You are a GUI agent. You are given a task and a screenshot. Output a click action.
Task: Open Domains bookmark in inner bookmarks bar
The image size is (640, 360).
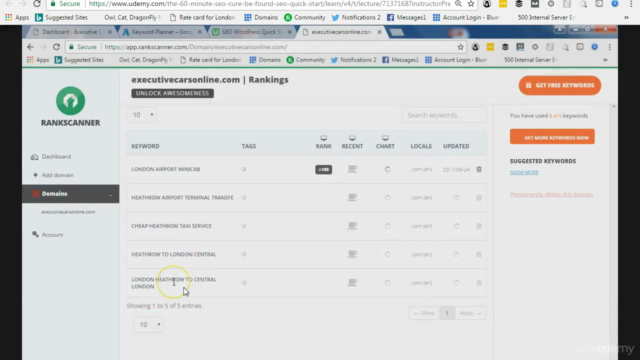pos(265,60)
